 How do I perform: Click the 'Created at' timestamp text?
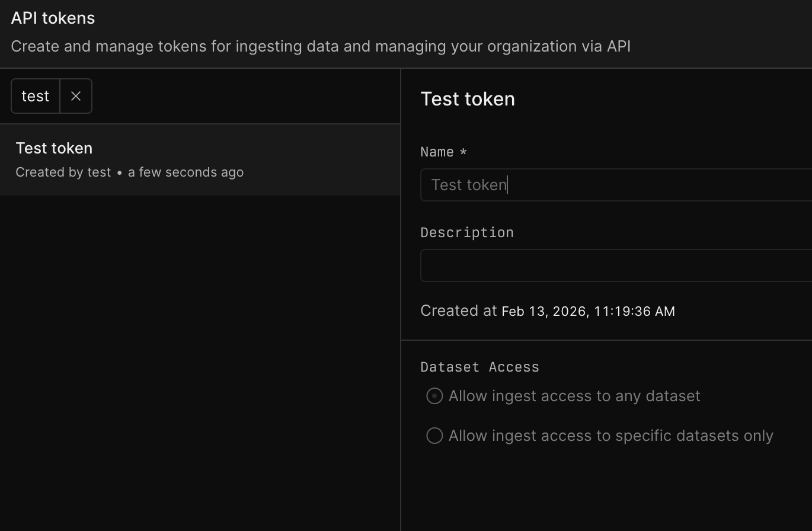click(547, 310)
